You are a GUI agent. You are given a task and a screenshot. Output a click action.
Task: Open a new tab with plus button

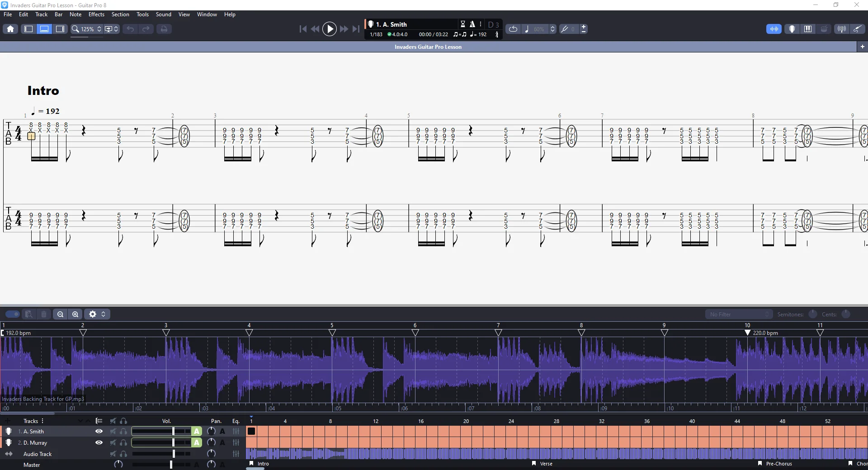pos(862,47)
